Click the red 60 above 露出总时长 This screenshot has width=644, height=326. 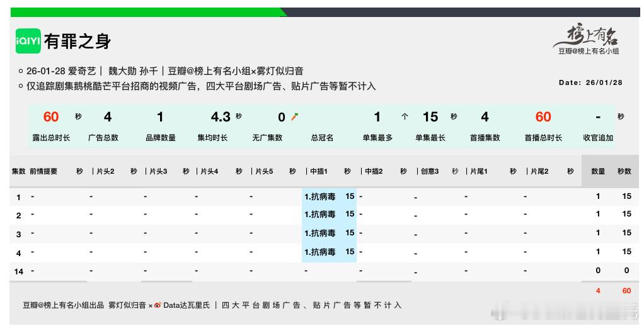(x=51, y=117)
